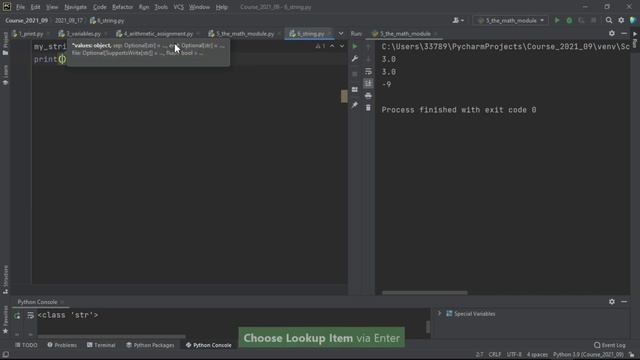Viewport: 640px width, 360px height.
Task: Click the Python Console bottom button
Action: 208,345
